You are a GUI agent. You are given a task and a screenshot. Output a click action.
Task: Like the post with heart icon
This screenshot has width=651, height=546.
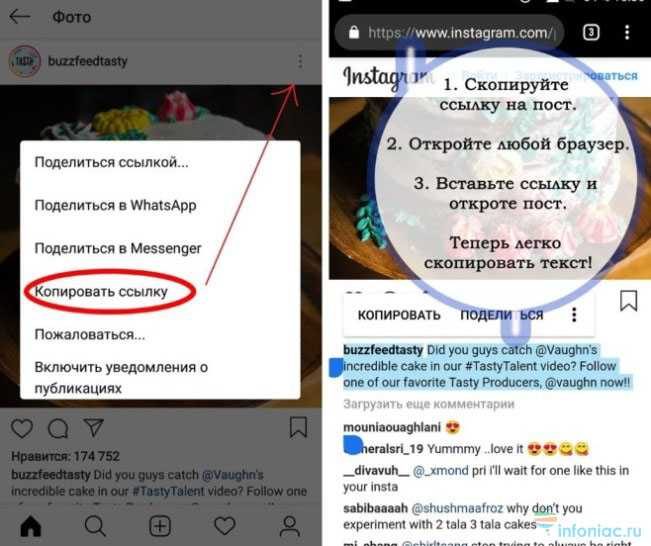pyautogui.click(x=22, y=428)
